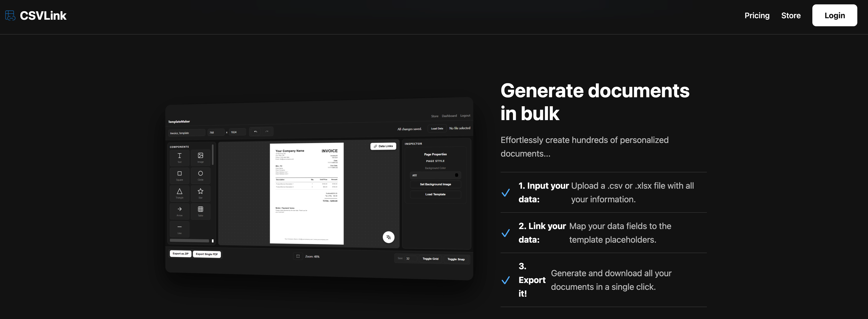Click the Invoice_Template name field
The image size is (868, 319).
click(186, 133)
